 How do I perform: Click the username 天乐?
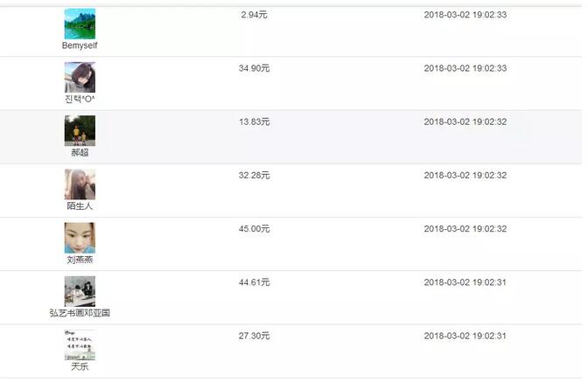coord(80,366)
